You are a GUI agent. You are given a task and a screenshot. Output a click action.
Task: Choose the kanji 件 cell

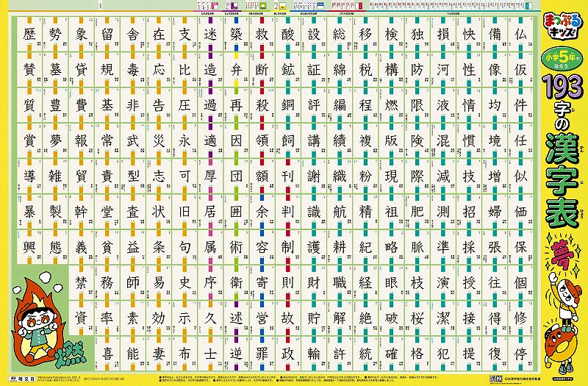point(520,105)
